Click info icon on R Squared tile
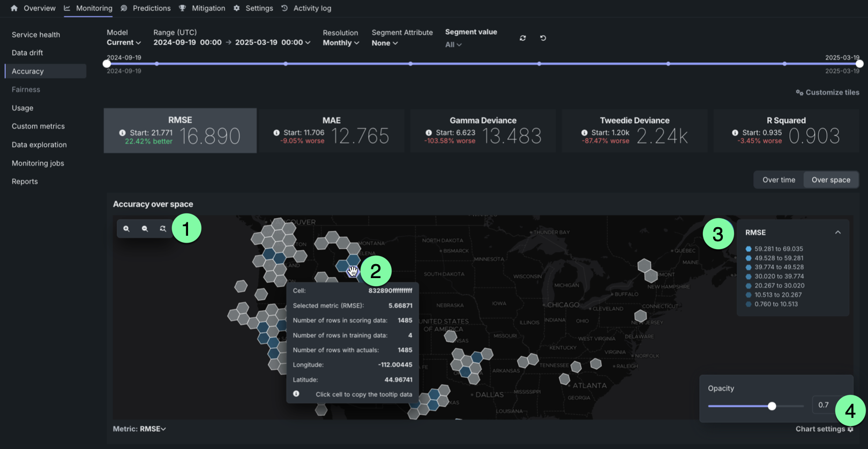The width and height of the screenshot is (868, 449). pyautogui.click(x=735, y=133)
